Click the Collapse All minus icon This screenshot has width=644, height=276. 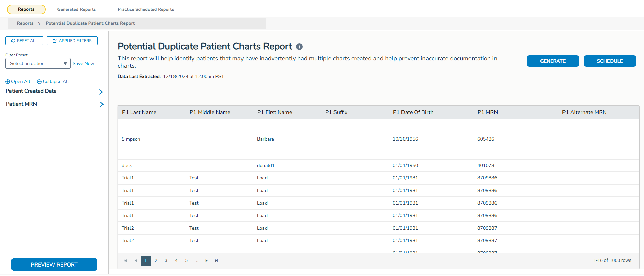click(39, 82)
